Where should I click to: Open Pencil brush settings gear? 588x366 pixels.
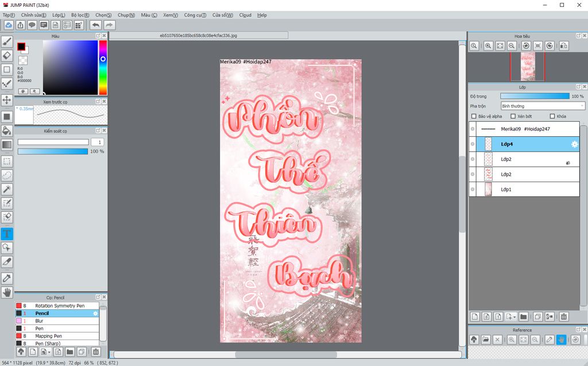tap(95, 313)
